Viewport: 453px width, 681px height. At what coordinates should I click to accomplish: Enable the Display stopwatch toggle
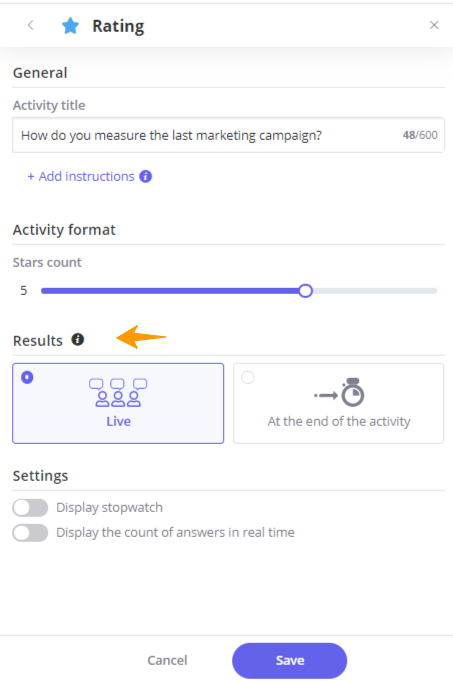pyautogui.click(x=30, y=508)
